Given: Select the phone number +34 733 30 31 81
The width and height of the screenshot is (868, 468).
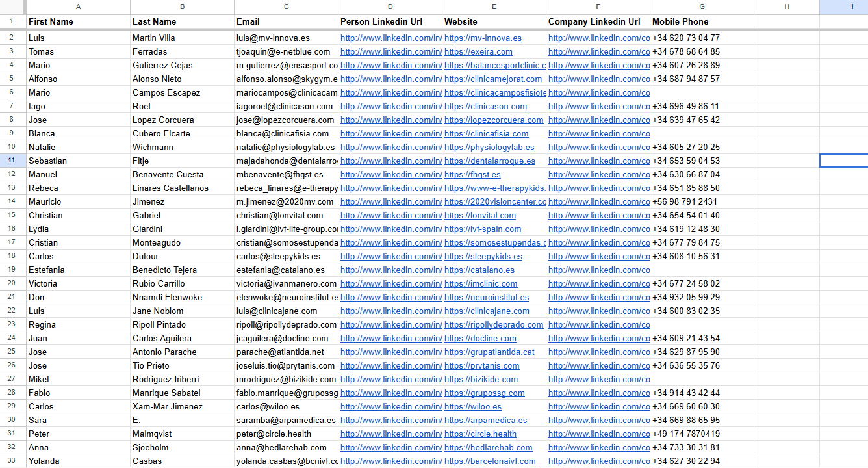Looking at the screenshot, I should (x=702, y=447).
